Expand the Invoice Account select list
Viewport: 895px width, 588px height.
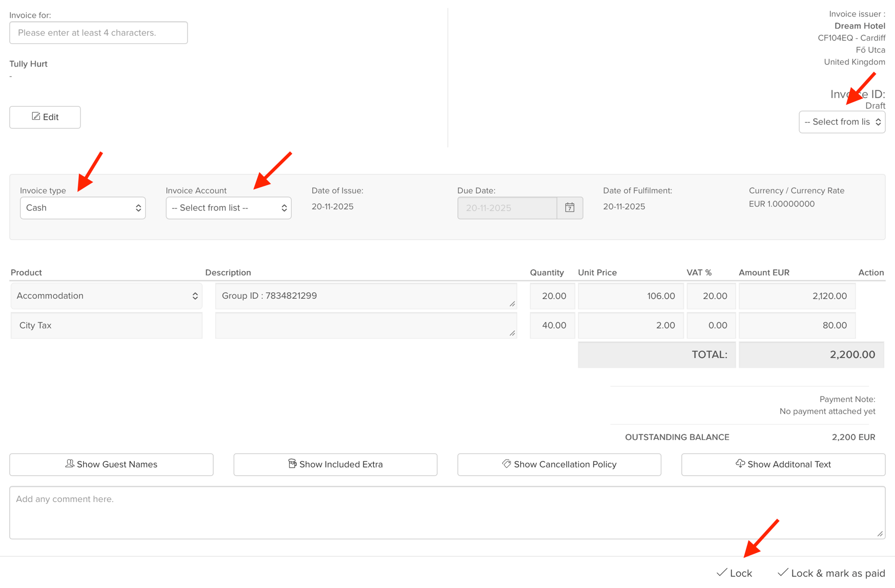pos(229,208)
